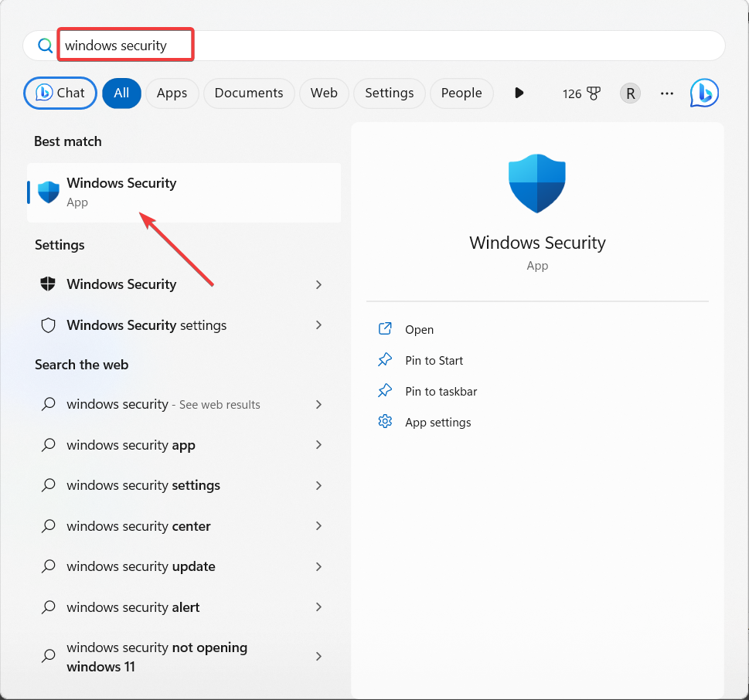This screenshot has width=749, height=700.
Task: Click the Open external-link icon
Action: tap(385, 329)
